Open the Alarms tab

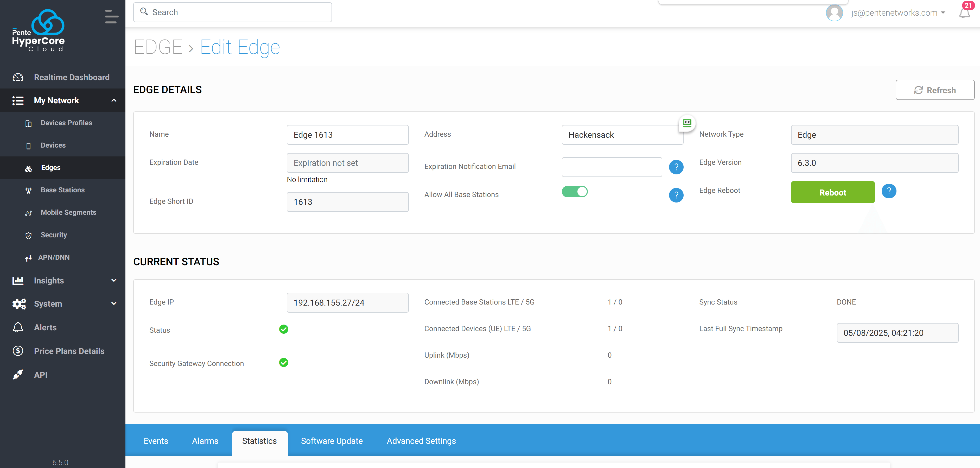pos(205,441)
